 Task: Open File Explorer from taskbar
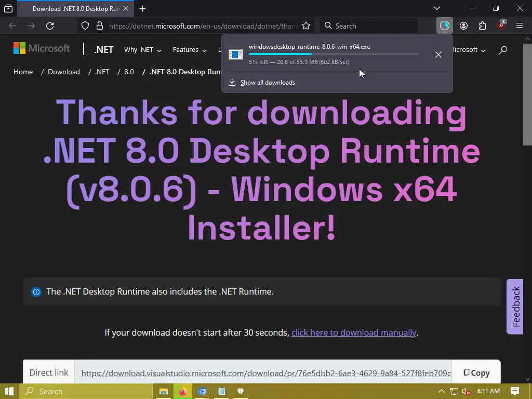(x=164, y=392)
